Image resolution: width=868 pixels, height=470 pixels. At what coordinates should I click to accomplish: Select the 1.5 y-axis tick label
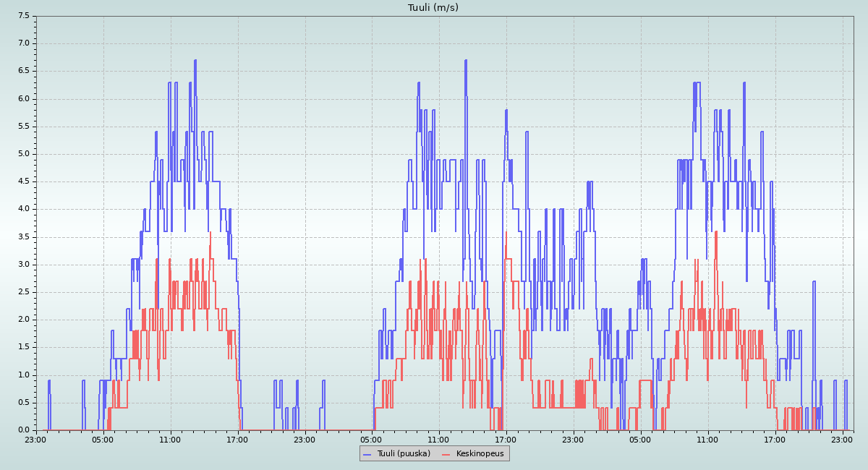coord(23,347)
